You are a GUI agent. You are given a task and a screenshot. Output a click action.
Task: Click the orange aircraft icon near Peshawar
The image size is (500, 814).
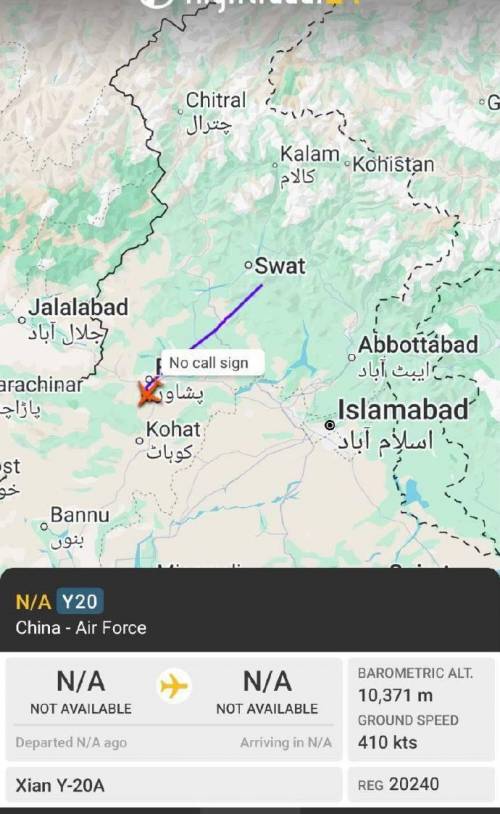[150, 394]
